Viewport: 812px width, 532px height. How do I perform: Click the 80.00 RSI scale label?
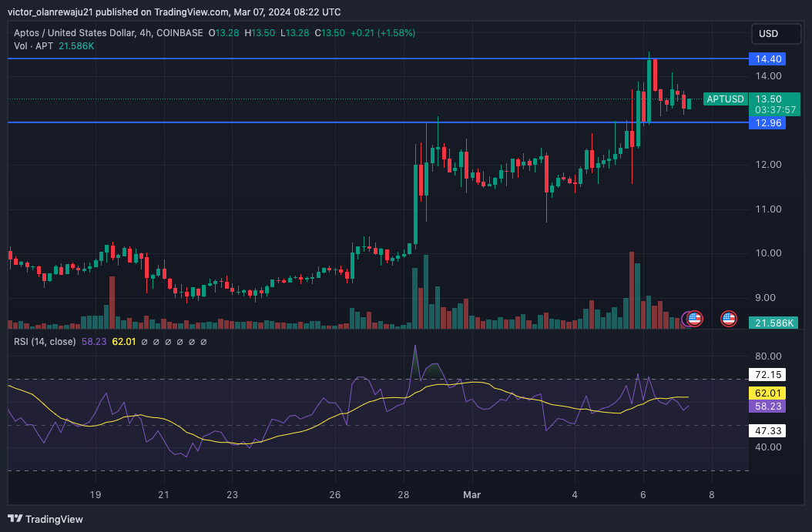coord(769,356)
